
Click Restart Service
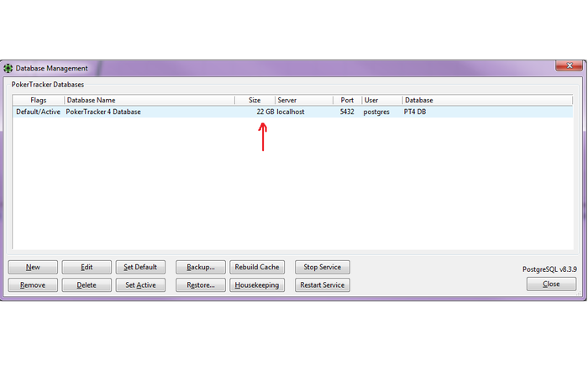click(322, 284)
